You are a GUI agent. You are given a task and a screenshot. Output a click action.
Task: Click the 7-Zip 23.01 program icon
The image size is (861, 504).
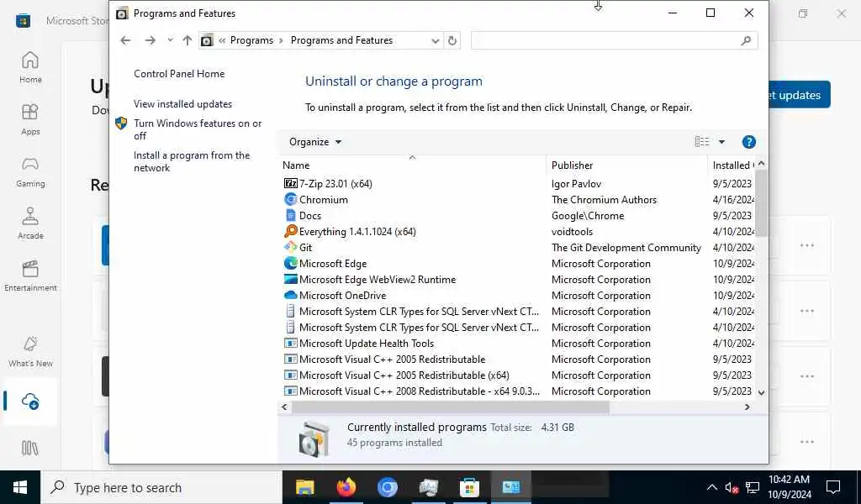click(290, 184)
